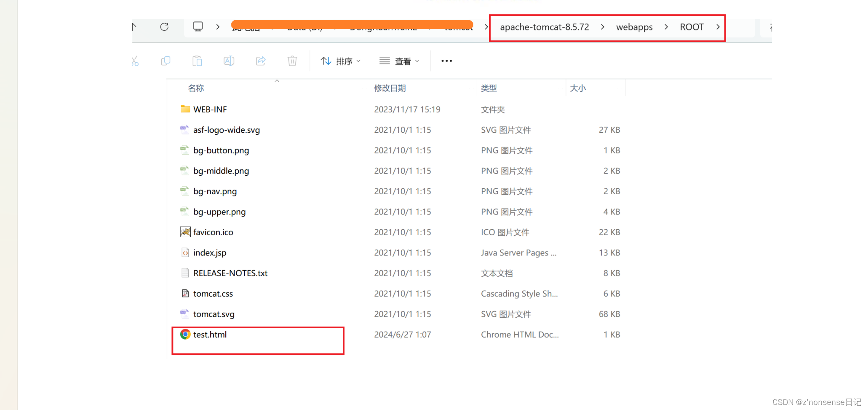Click the bg-upper.png image icon

(185, 212)
